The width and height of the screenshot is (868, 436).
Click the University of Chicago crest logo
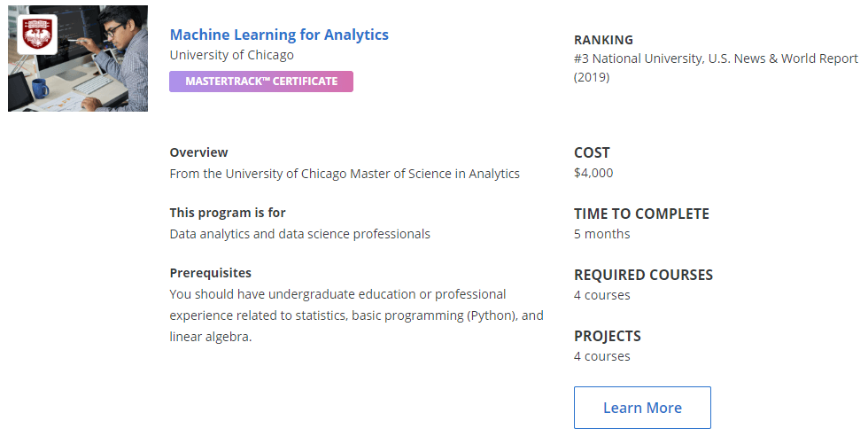pos(37,35)
